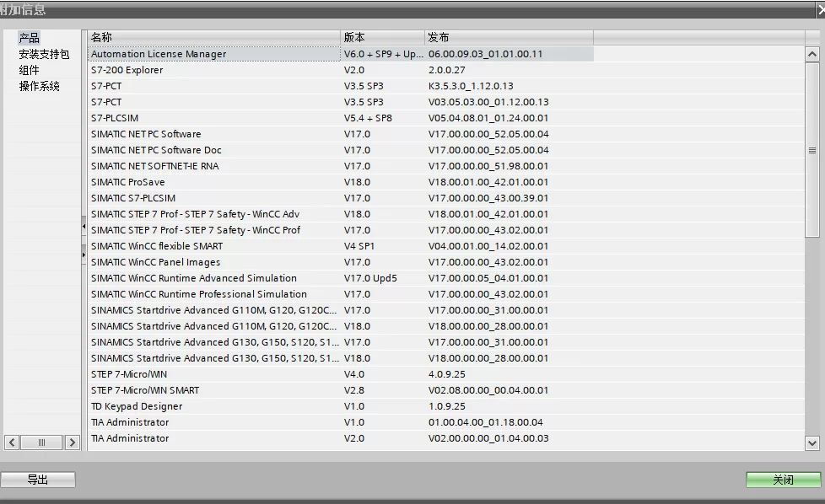This screenshot has width=825, height=504.
Task: Select STEP 7 Safety - WinCC Prof row
Action: tap(341, 230)
